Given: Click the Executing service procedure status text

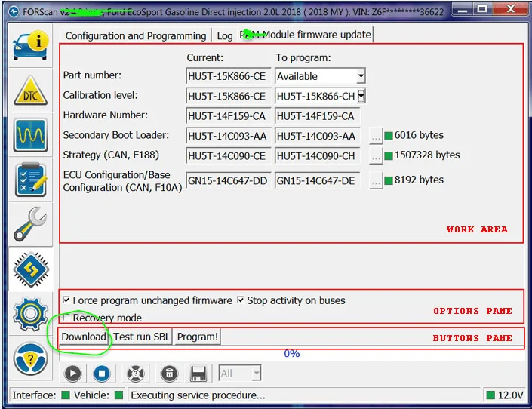Looking at the screenshot, I should coord(198,395).
